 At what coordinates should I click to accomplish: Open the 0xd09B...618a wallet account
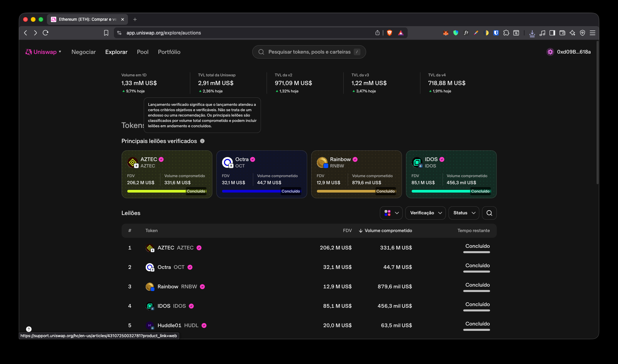569,52
